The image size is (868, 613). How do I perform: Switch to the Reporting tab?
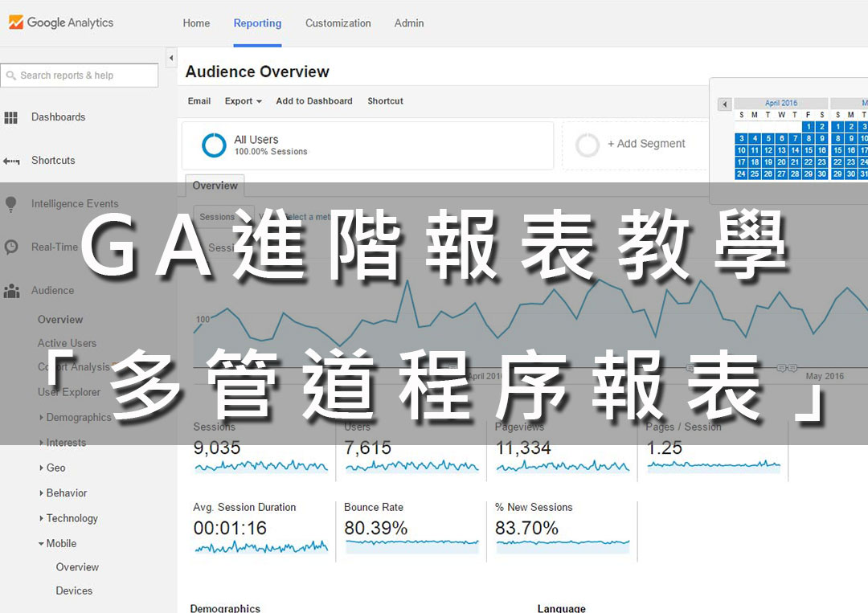point(257,23)
